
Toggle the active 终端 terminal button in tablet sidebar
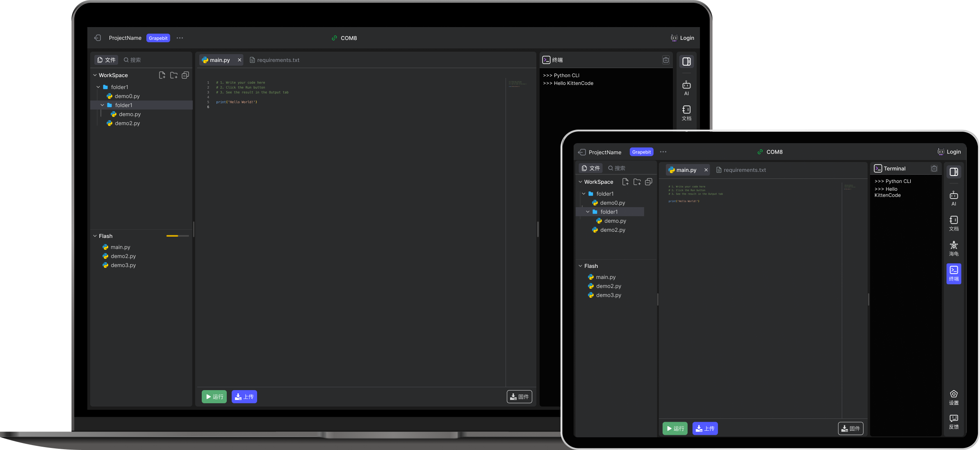pos(953,273)
